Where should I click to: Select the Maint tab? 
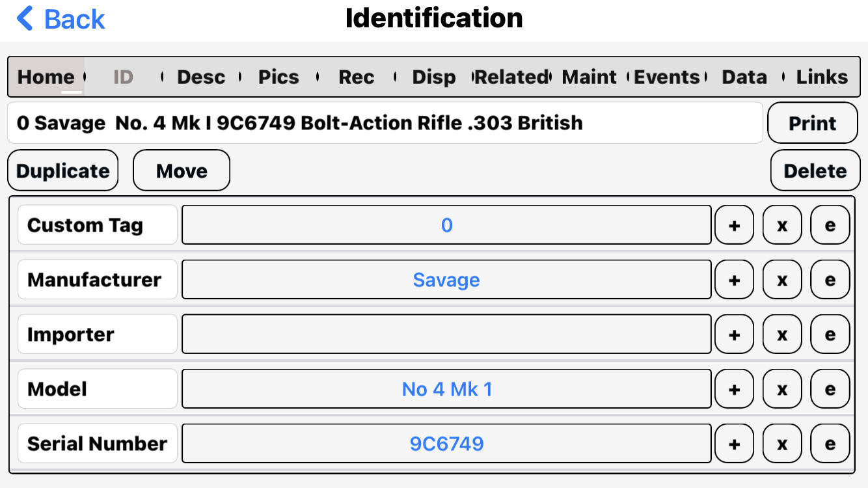pyautogui.click(x=589, y=77)
